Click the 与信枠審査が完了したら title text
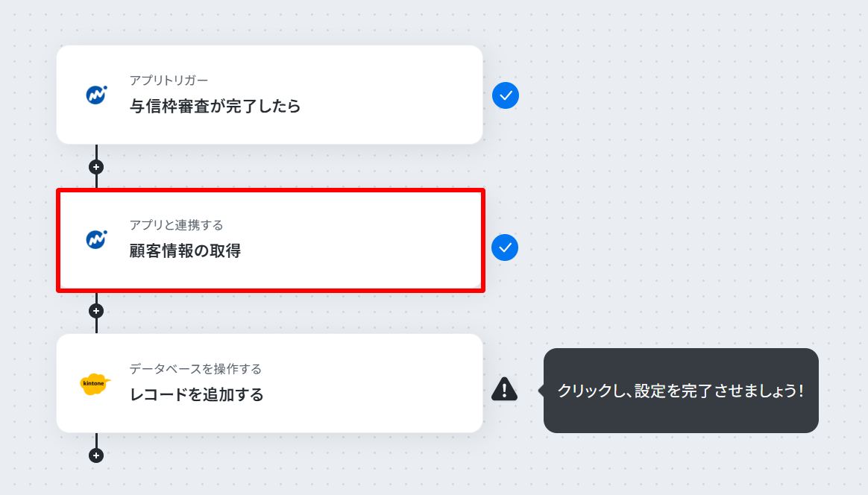 tap(215, 106)
